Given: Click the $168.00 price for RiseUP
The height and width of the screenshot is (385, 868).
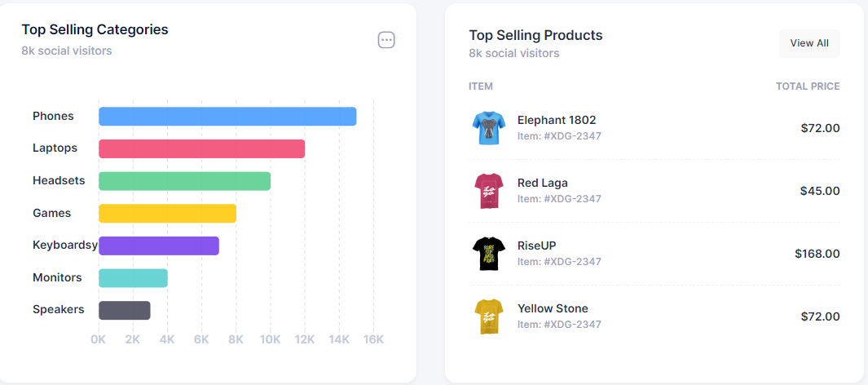Looking at the screenshot, I should 817,254.
